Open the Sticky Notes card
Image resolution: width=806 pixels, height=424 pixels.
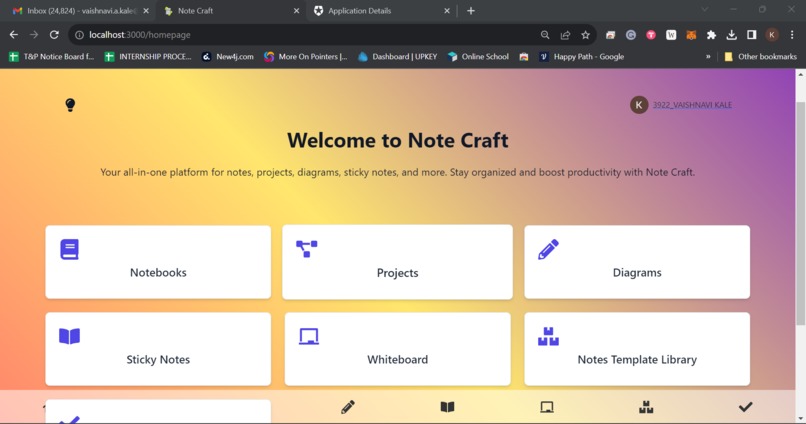click(158, 349)
